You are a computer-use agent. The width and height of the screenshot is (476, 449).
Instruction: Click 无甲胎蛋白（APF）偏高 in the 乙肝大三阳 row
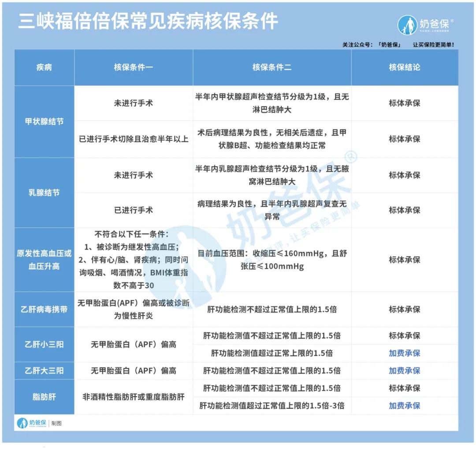tap(134, 370)
